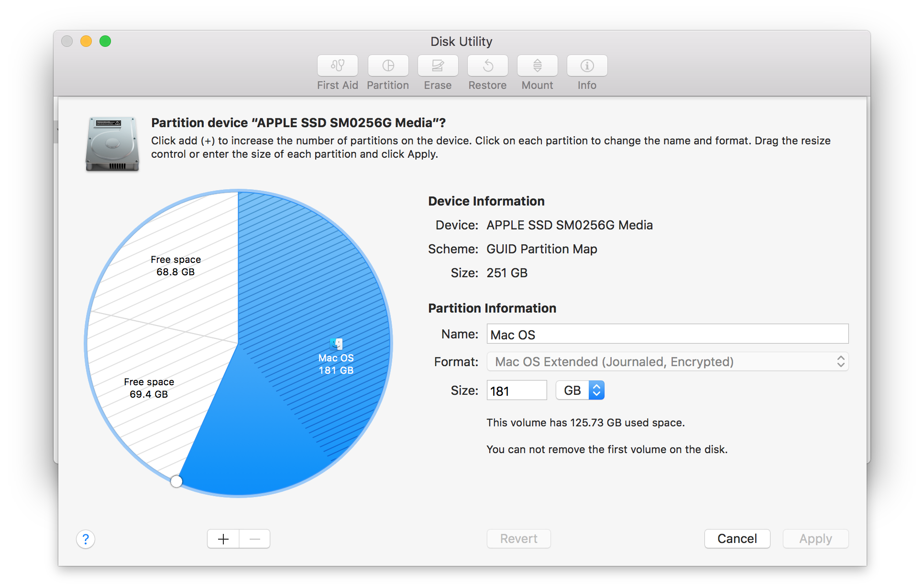Viewport: 924px width, 586px height.
Task: Open the Format dropdown menu
Action: (667, 362)
